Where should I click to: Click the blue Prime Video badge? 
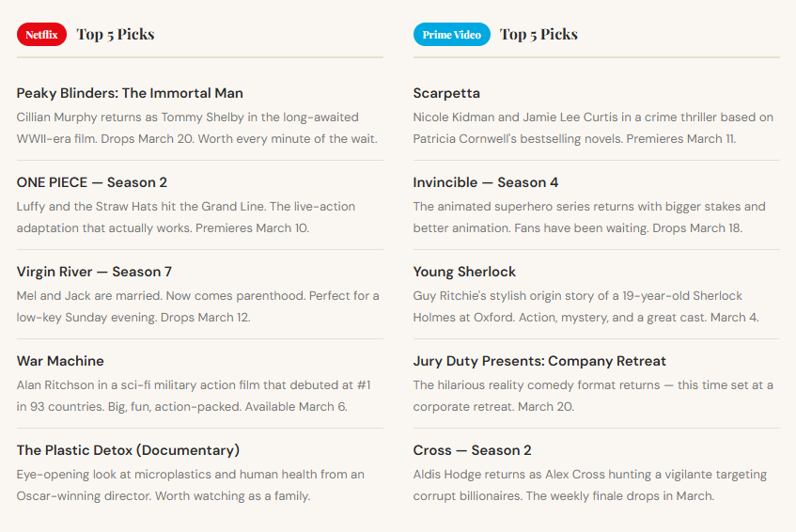(x=451, y=35)
